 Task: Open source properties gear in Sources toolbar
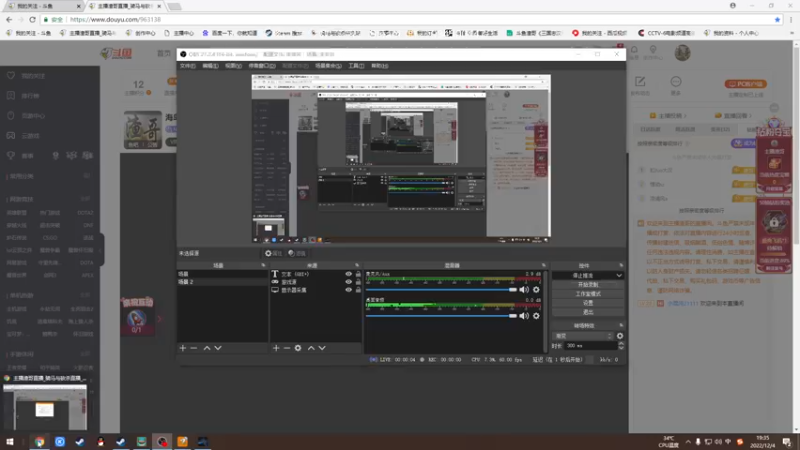click(298, 348)
